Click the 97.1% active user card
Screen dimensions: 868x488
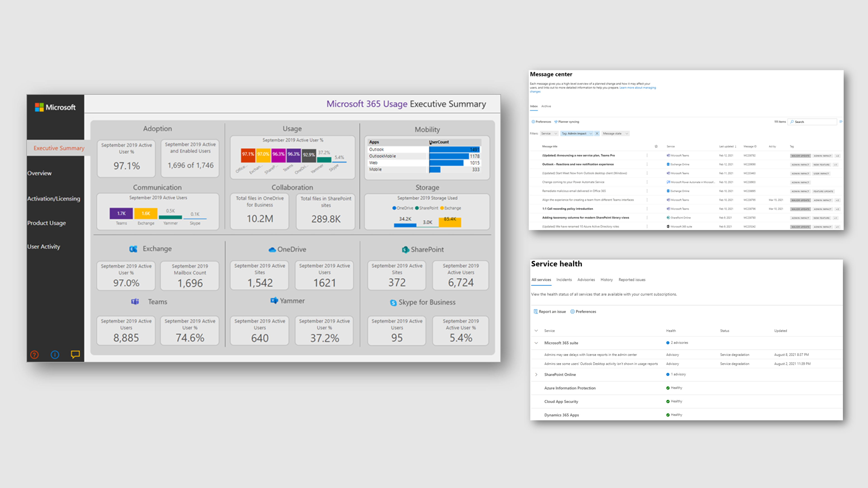click(126, 158)
